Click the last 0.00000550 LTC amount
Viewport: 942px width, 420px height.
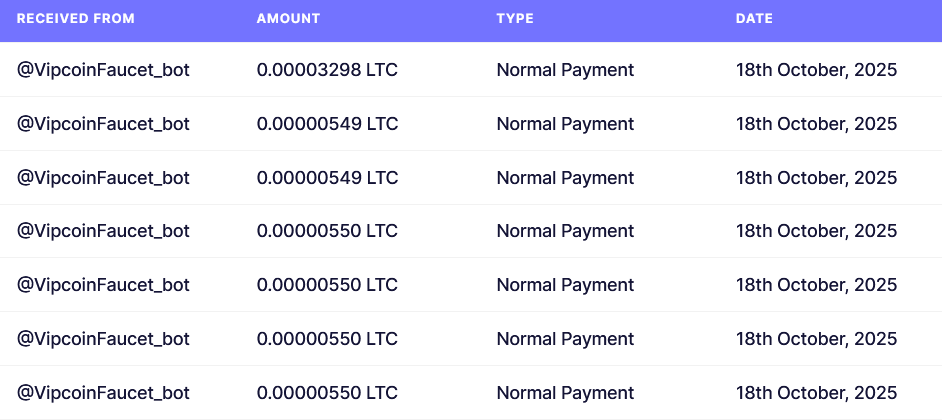327,393
